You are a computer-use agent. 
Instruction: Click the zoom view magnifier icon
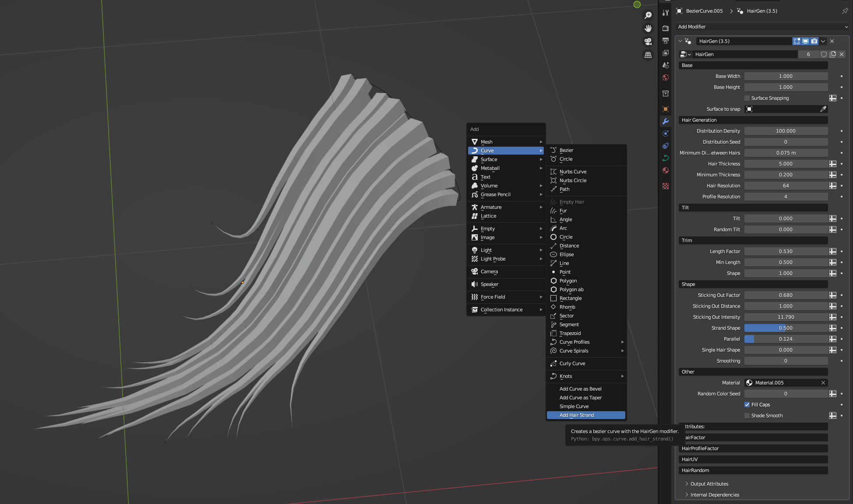point(648,15)
